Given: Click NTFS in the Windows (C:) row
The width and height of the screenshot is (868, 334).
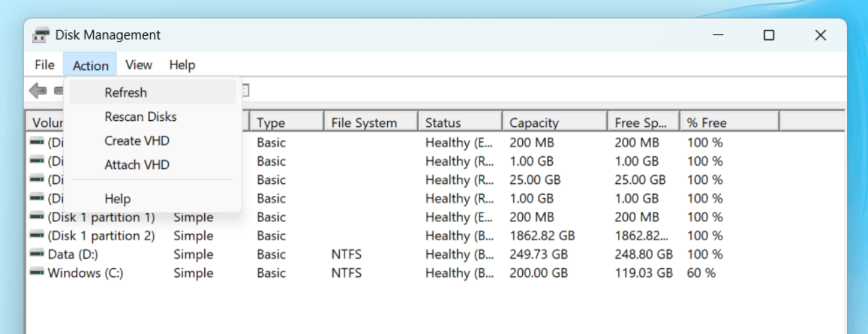Looking at the screenshot, I should pos(347,273).
